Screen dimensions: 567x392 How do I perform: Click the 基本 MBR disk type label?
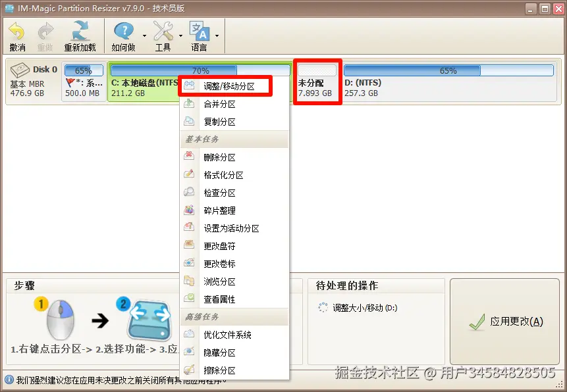pos(27,84)
